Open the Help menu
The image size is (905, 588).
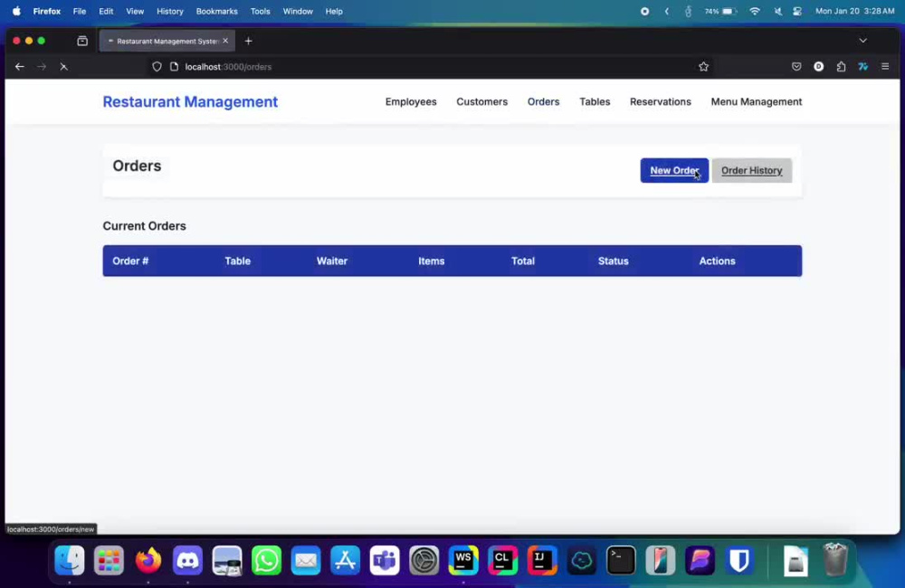tap(334, 11)
